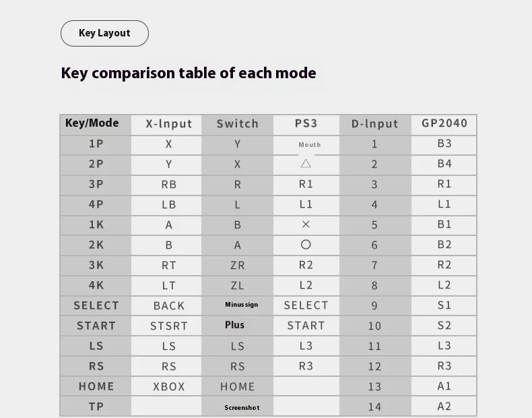The image size is (532, 418).
Task: Click the D-Input column header
Action: tap(374, 123)
